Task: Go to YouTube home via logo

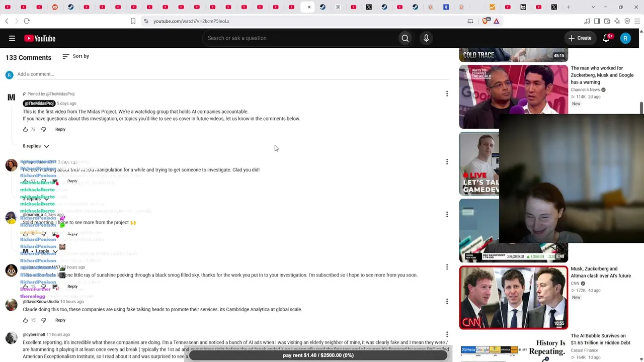Action: tap(40, 38)
